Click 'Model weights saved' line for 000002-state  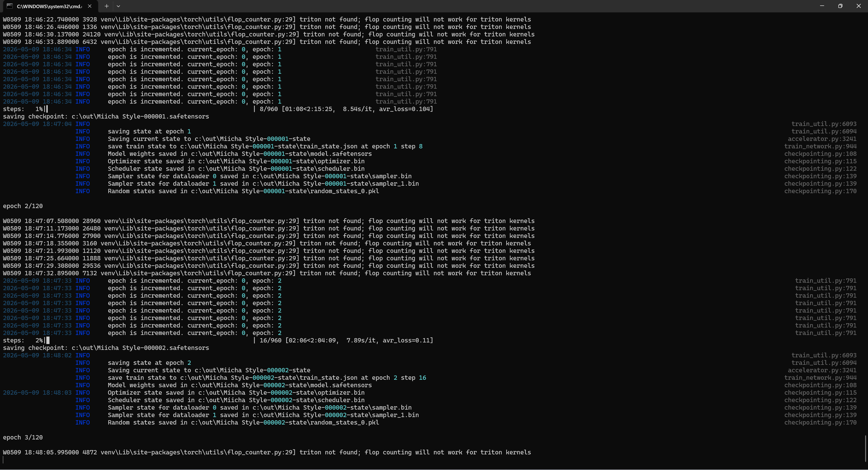coord(240,385)
